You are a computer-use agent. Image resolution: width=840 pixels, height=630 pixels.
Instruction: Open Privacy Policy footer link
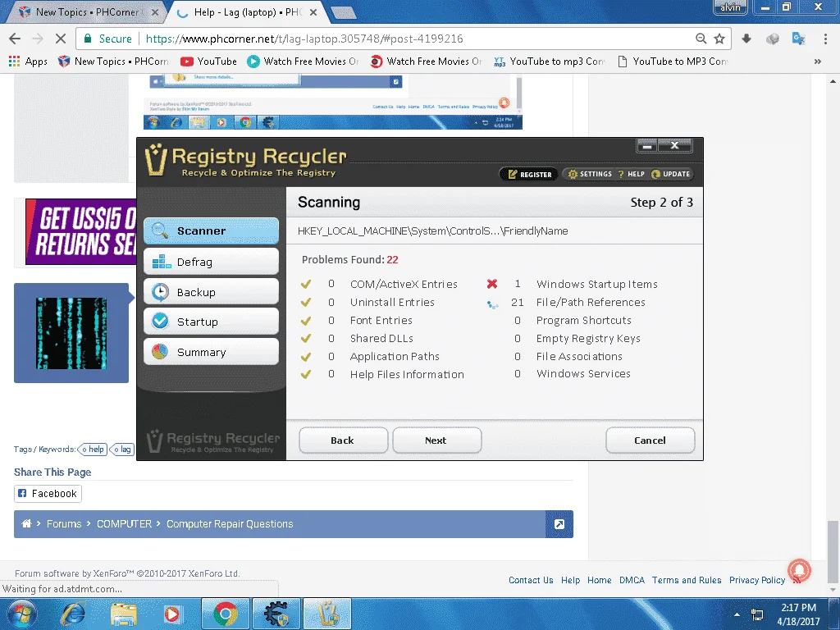(757, 580)
